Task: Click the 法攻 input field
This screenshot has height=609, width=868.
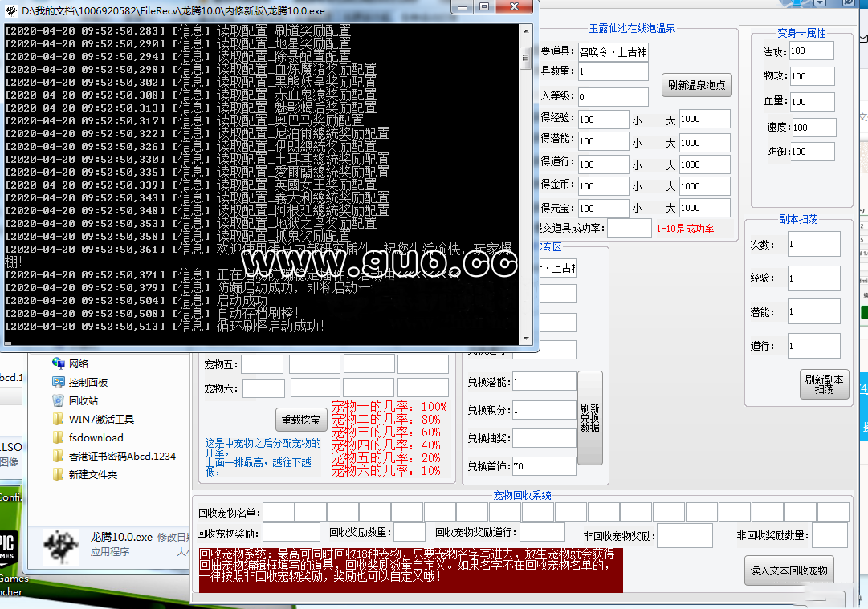Action: click(x=811, y=51)
